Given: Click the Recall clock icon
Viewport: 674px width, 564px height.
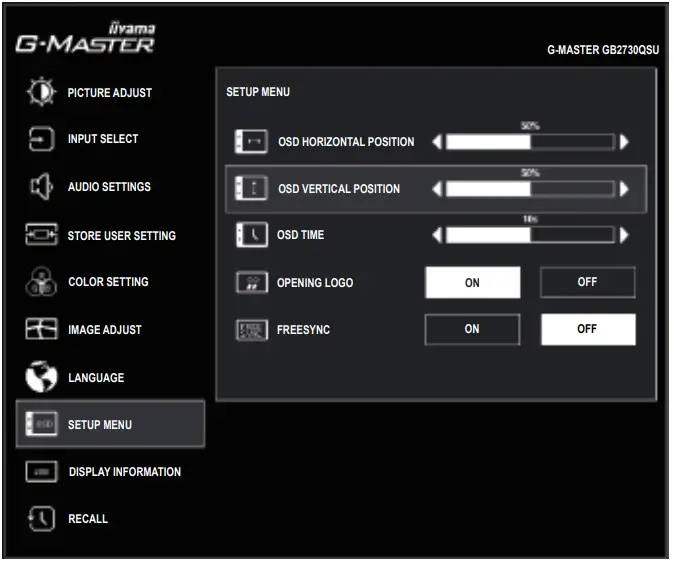Looking at the screenshot, I should click(41, 518).
